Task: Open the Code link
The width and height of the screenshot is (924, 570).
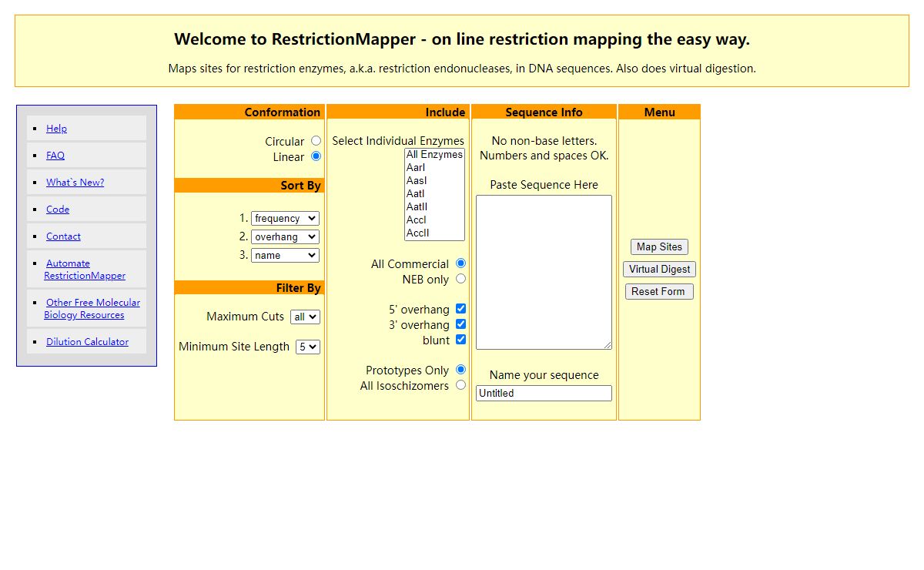Action: [58, 210]
